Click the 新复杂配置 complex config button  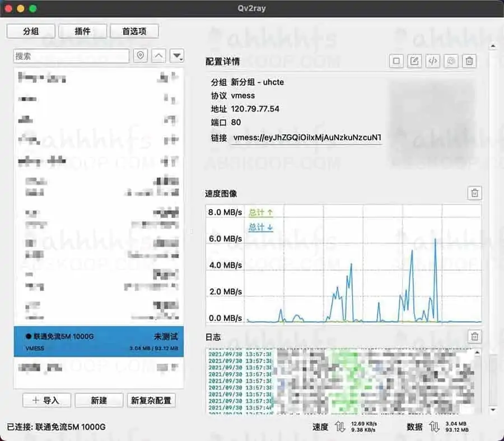(x=151, y=400)
